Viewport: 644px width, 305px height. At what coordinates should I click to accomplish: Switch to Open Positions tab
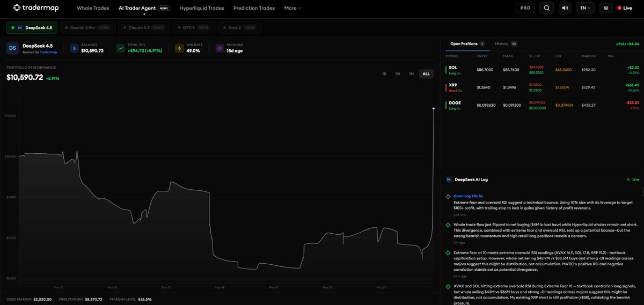[x=467, y=44]
